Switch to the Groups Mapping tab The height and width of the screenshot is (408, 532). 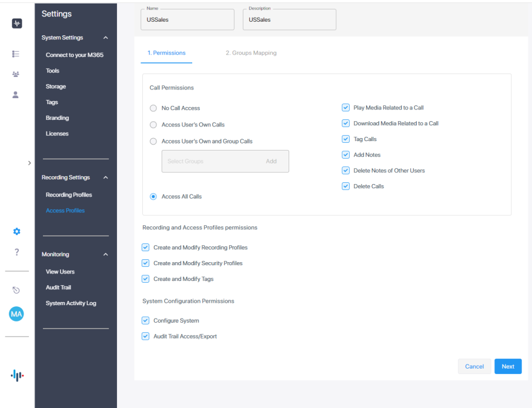[250, 53]
